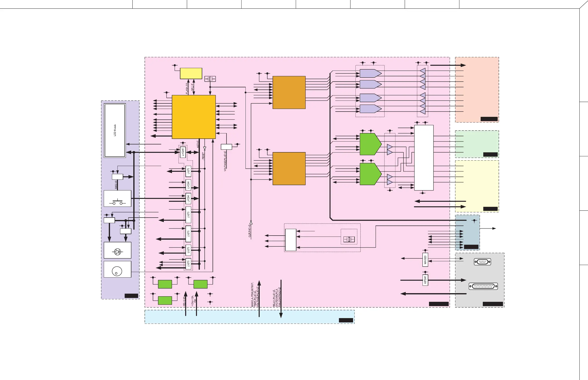Image resolution: width=588 pixels, height=380 pixels.
Task: Click the push-button switch symbol block
Action: 117,198
